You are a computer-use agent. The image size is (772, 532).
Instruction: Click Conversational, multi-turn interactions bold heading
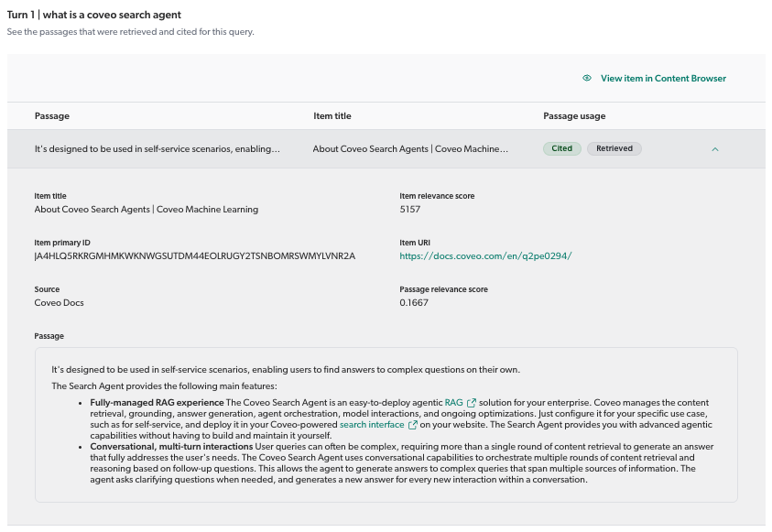pyautogui.click(x=171, y=446)
